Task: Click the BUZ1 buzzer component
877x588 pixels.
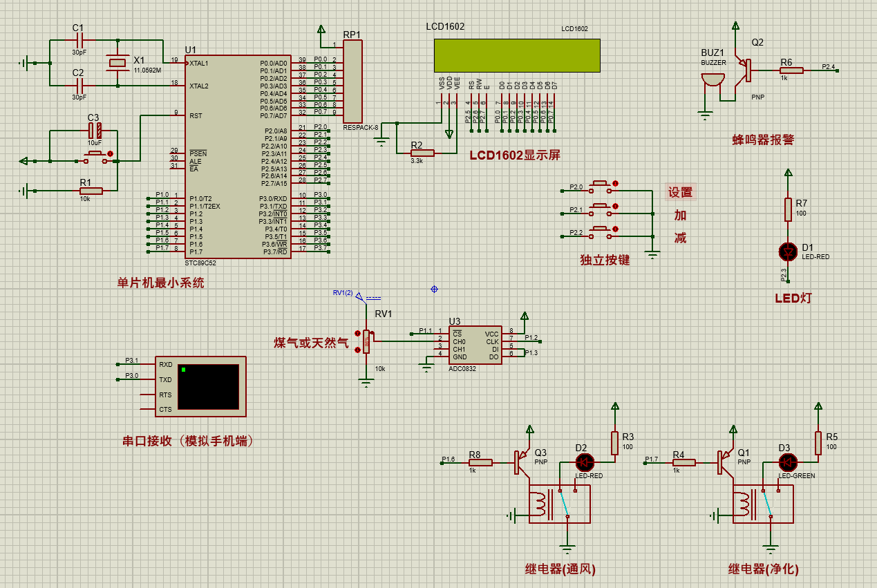Action: [x=712, y=80]
